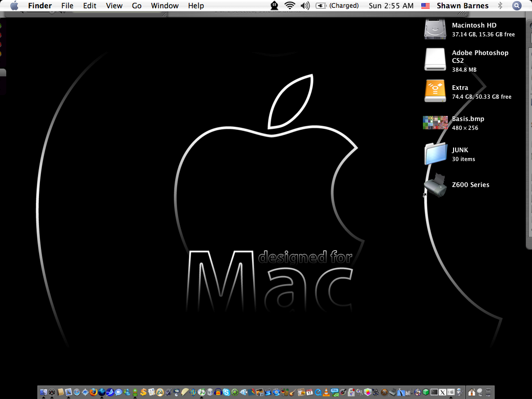Open the Finder menu
Screen dimensions: 532x399
tap(40, 6)
